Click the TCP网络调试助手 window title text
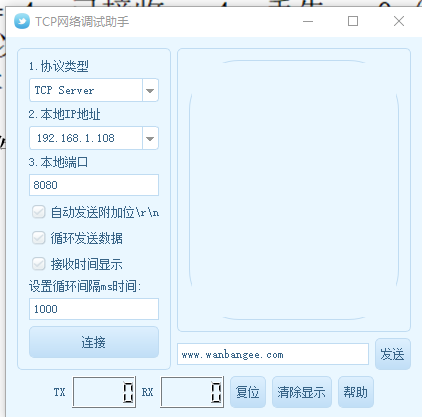 [82, 22]
